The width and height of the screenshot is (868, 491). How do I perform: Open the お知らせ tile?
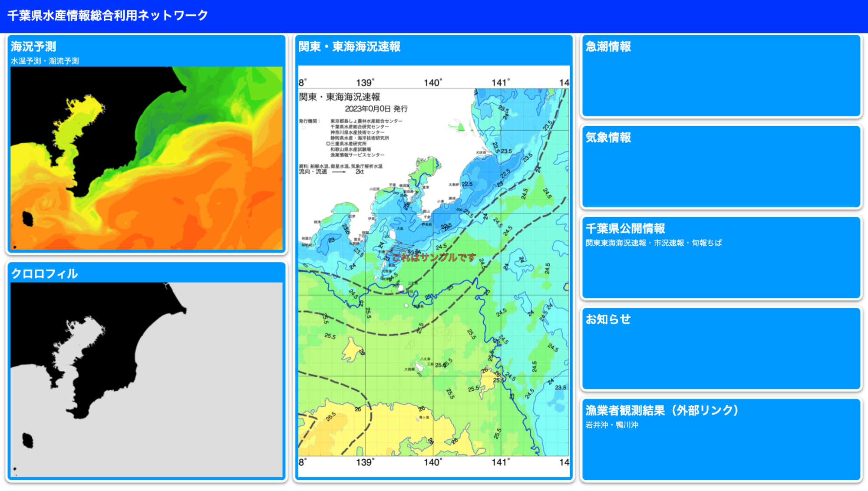721,349
